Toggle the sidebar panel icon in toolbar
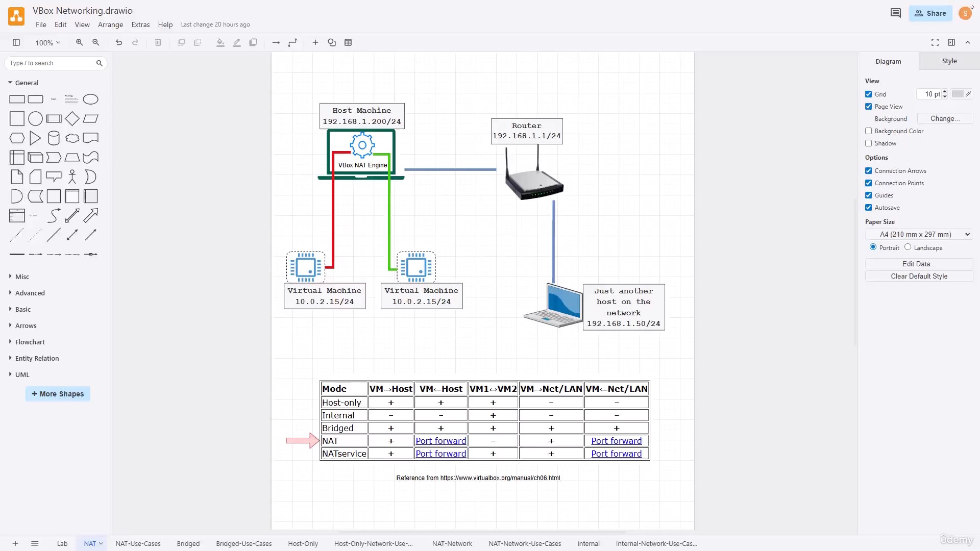The image size is (980, 551). tap(16, 43)
